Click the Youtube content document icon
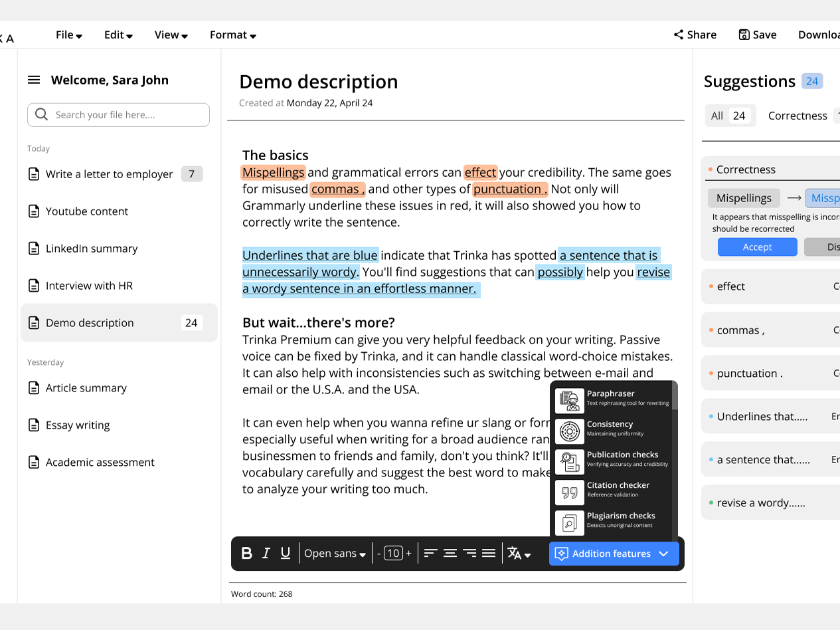The image size is (840, 630). pyautogui.click(x=33, y=211)
